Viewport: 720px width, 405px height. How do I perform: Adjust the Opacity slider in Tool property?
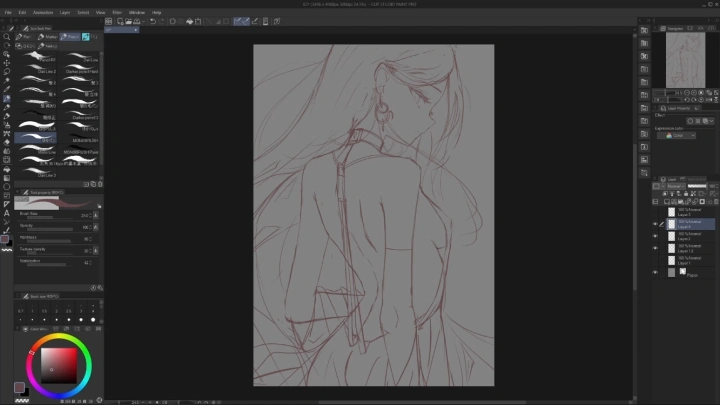[x=48, y=230]
